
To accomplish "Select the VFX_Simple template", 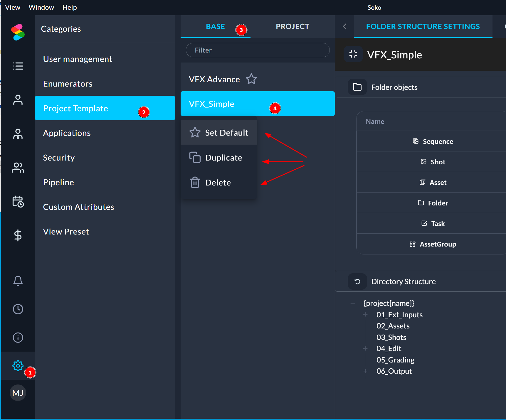I will click(258, 104).
